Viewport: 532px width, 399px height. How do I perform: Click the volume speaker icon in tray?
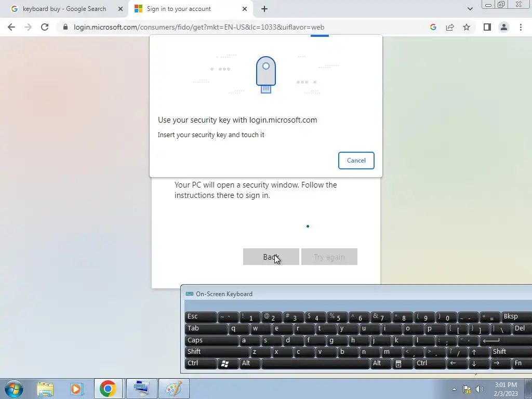point(480,389)
